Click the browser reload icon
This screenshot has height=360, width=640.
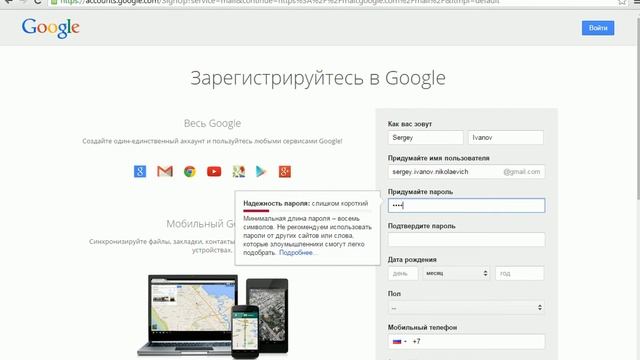coord(37,2)
